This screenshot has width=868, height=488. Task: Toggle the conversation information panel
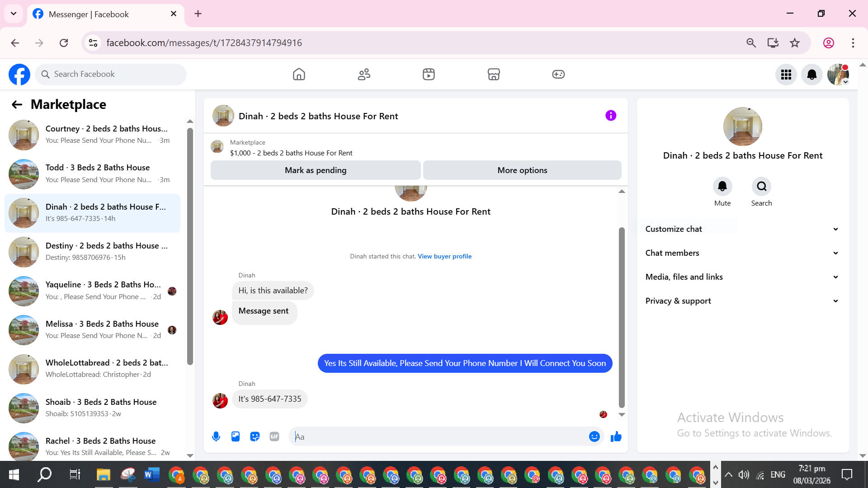611,116
